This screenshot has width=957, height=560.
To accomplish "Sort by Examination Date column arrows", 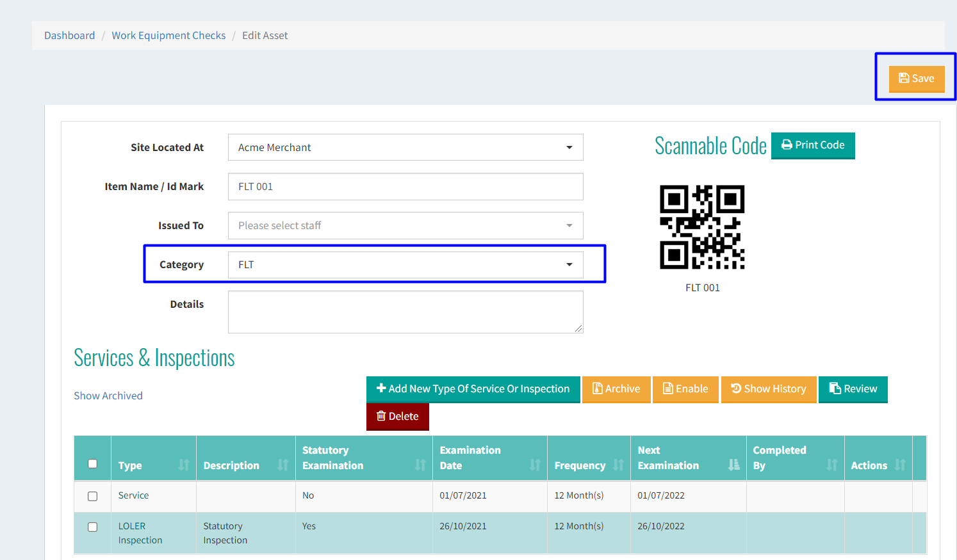I will pos(535,465).
